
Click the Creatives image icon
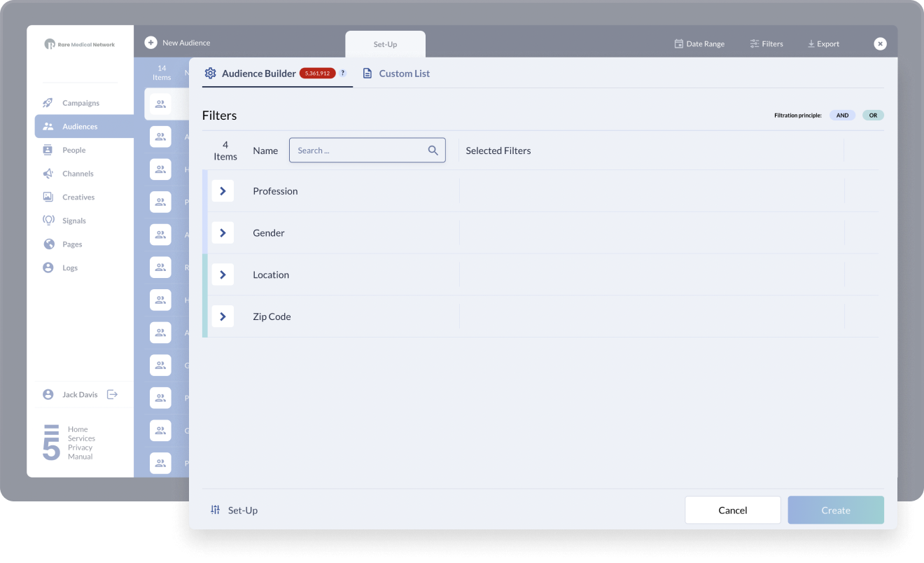tap(48, 197)
